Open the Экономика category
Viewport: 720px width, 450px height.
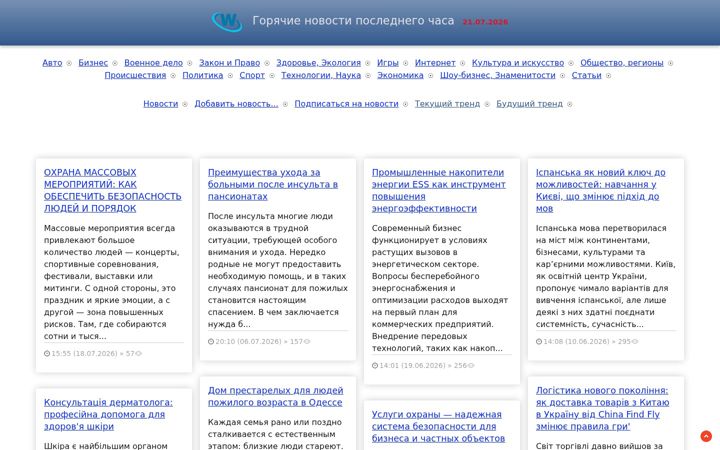point(400,75)
